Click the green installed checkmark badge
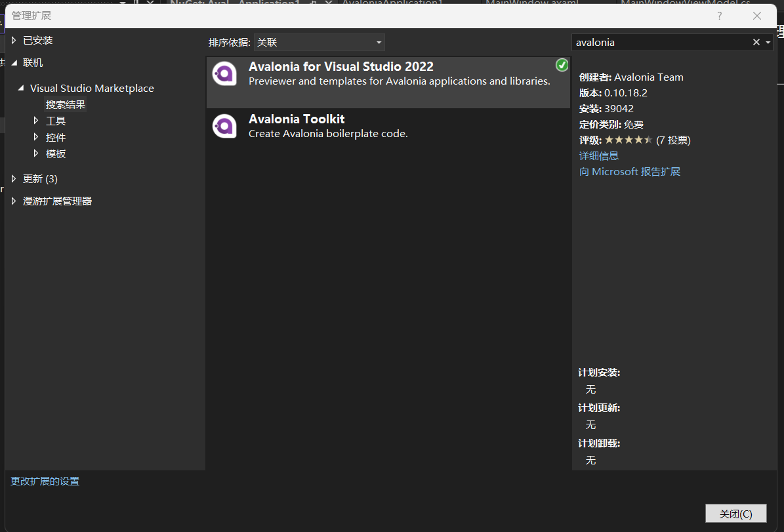784x532 pixels. 562,65
